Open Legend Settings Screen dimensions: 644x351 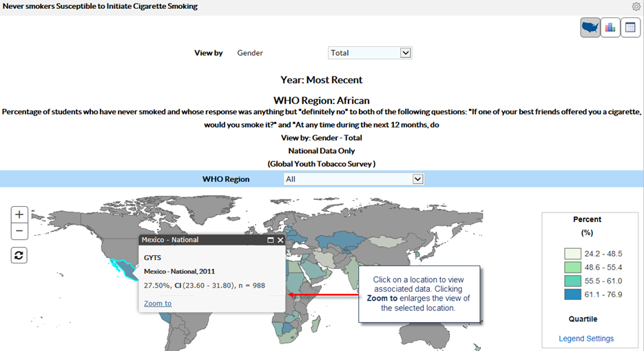point(586,339)
